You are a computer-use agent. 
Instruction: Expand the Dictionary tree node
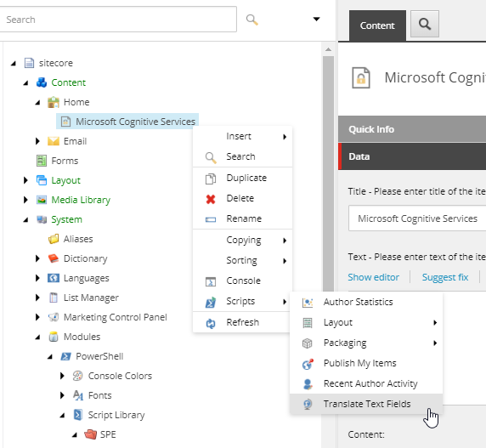click(37, 258)
